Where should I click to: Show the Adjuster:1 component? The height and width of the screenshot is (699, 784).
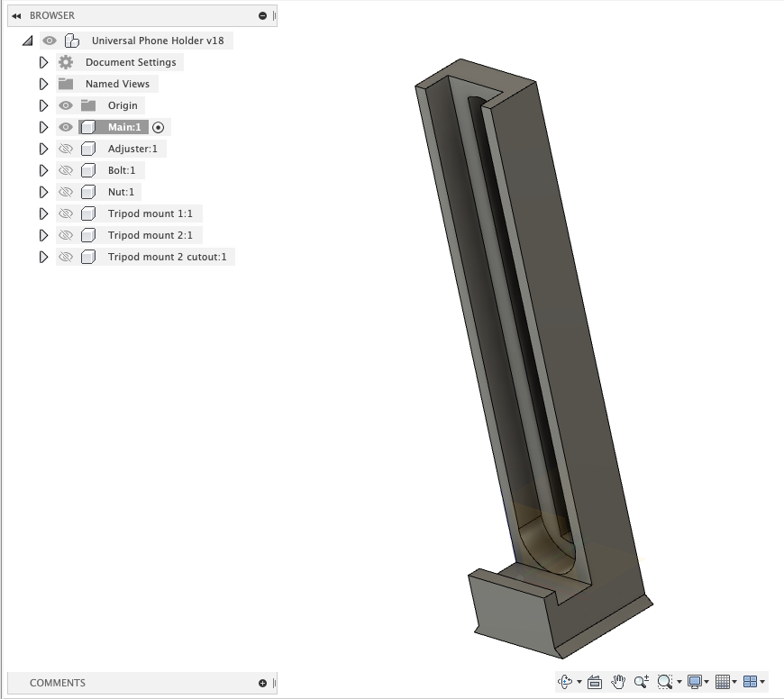pos(66,149)
